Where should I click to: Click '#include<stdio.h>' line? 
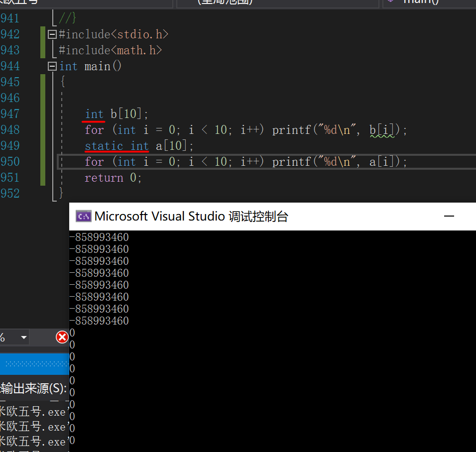click(114, 34)
